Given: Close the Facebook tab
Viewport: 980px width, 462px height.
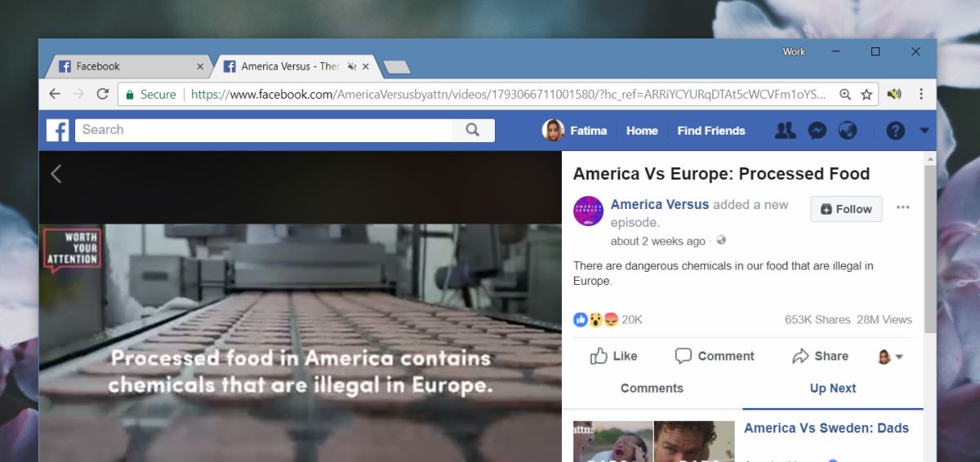Looking at the screenshot, I should 200,66.
